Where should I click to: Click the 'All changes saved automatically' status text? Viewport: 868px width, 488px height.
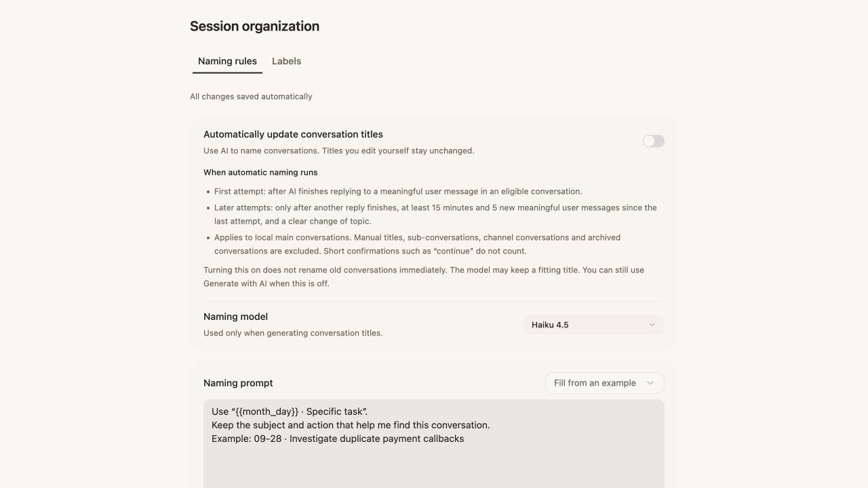tap(251, 96)
